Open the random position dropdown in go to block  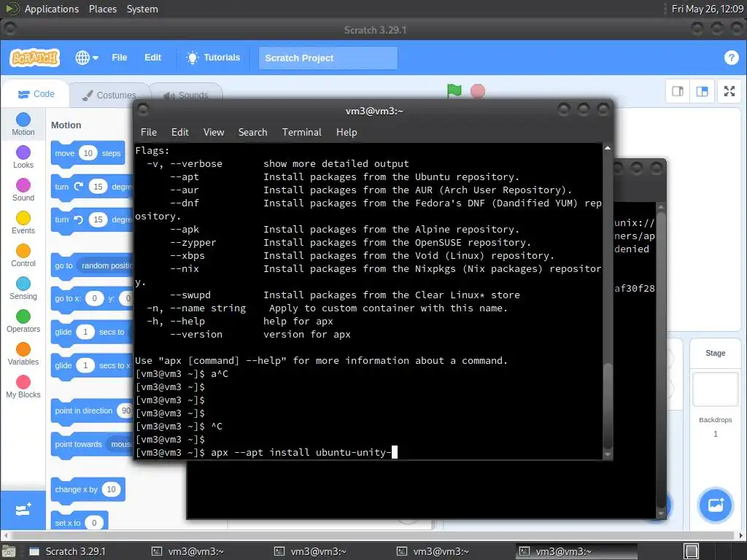click(107, 265)
